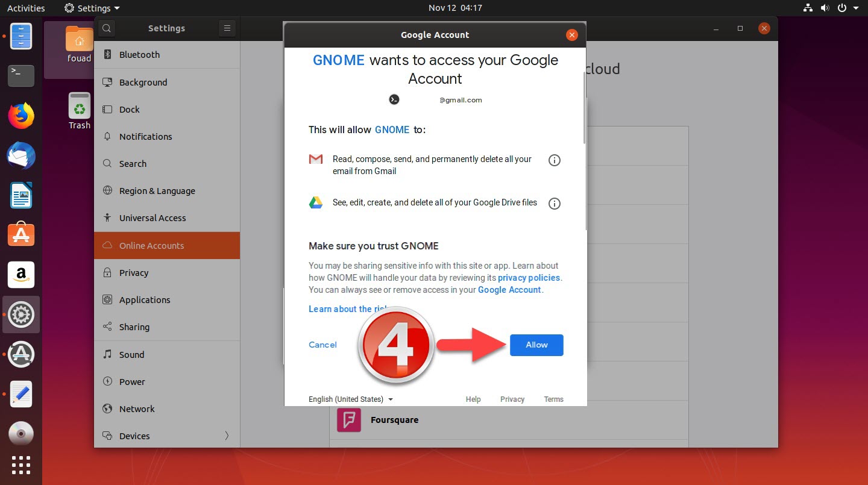
Task: Launch LibreOffice Writer from the dock
Action: (21, 196)
